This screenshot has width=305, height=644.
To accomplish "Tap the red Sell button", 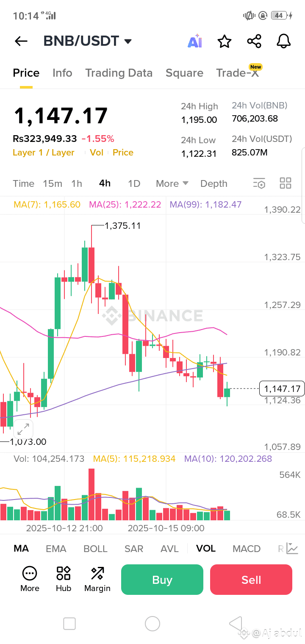I will (251, 580).
